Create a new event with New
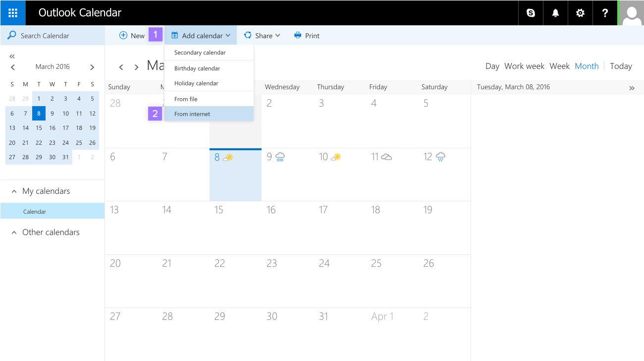Viewport: 644px width, 361px height. pyautogui.click(x=132, y=36)
